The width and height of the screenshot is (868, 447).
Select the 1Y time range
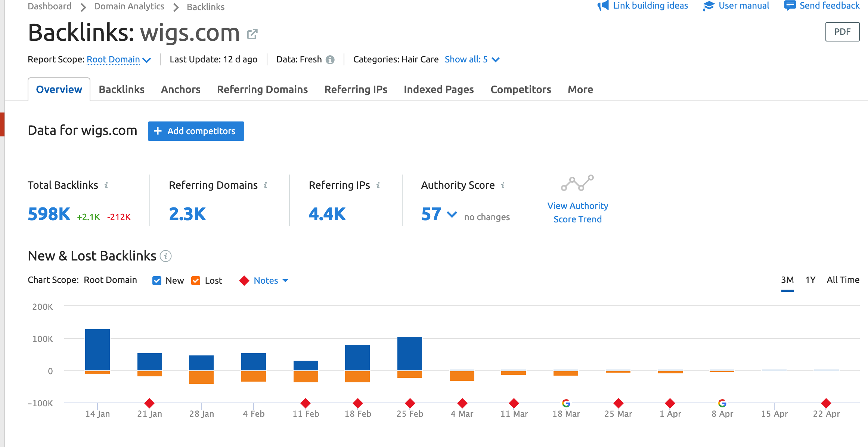[810, 280]
